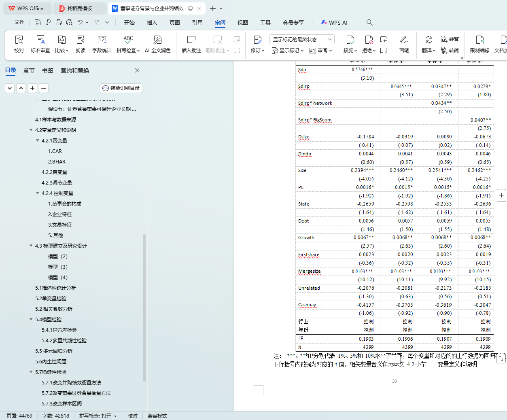This screenshot has height=420, width=507.
Task: Open the 审阅 pane dropdown
Action: [320, 51]
